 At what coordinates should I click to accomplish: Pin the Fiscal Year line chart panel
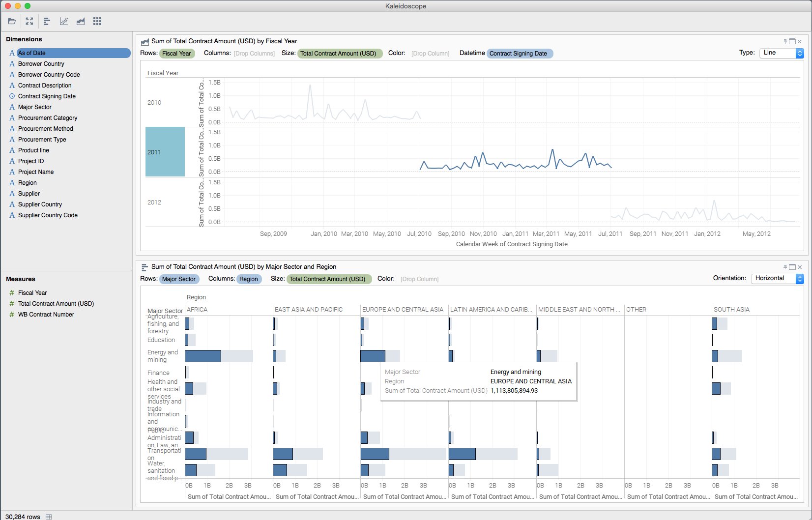click(785, 41)
